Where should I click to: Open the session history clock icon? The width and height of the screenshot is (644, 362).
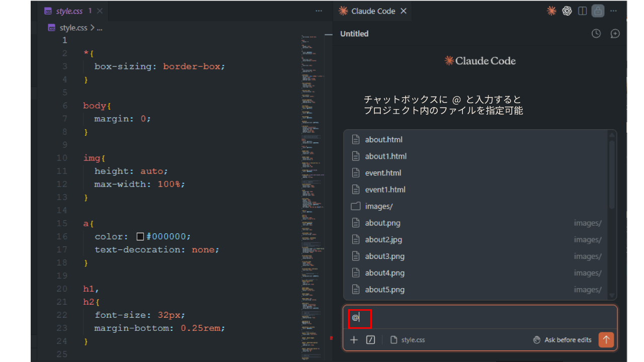point(596,34)
